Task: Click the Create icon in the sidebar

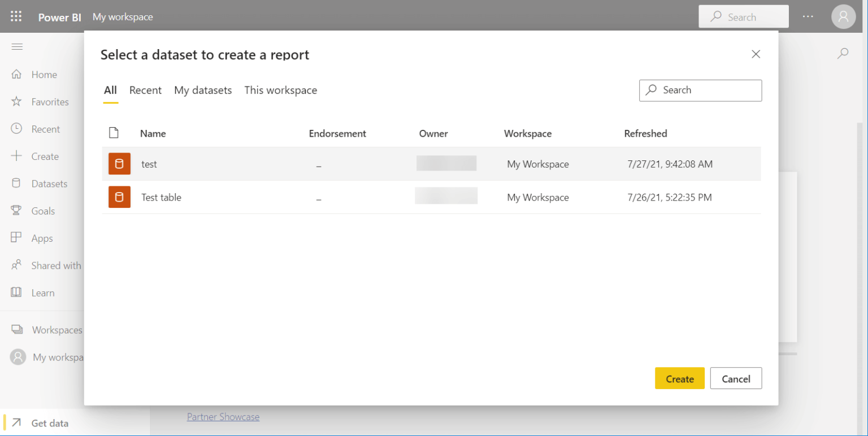Action: pyautogui.click(x=17, y=156)
